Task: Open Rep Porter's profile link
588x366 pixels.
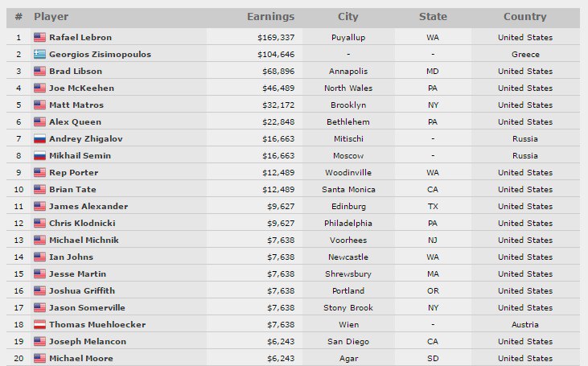Action: click(74, 172)
